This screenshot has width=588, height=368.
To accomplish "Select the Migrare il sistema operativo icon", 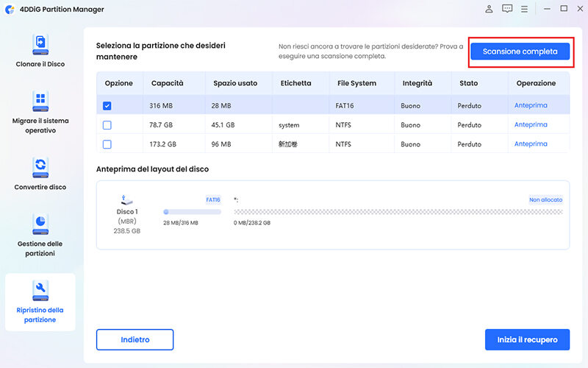I will click(x=40, y=101).
